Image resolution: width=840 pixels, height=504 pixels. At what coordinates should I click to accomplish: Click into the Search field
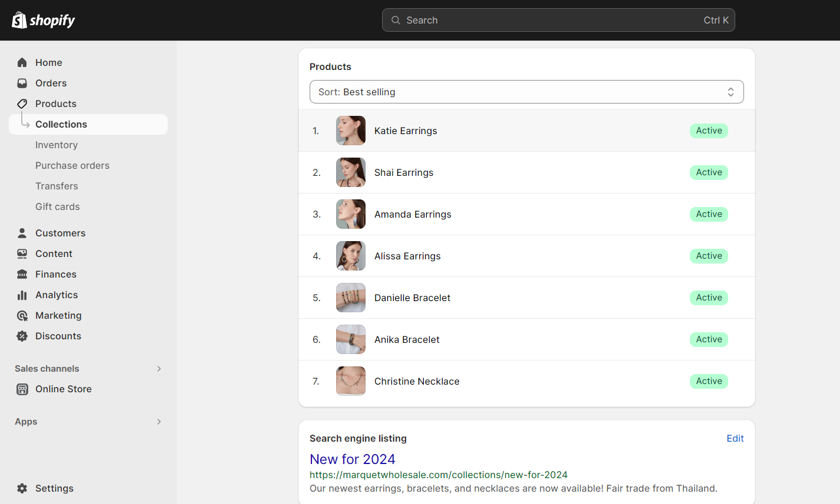click(559, 20)
